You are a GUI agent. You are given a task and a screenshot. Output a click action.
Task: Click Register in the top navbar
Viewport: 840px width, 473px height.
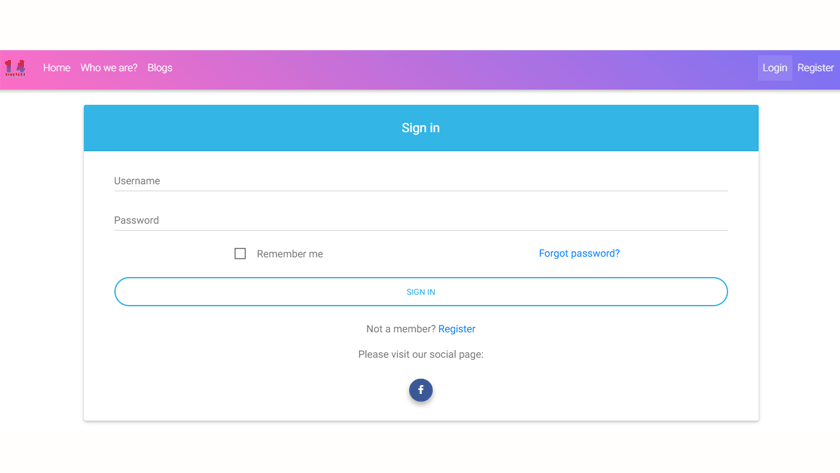tap(815, 68)
